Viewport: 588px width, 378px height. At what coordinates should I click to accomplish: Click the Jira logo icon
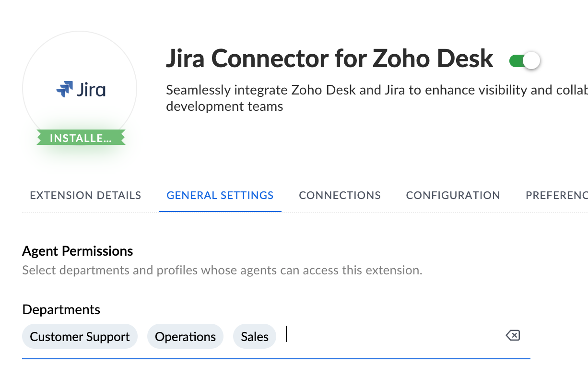[65, 90]
